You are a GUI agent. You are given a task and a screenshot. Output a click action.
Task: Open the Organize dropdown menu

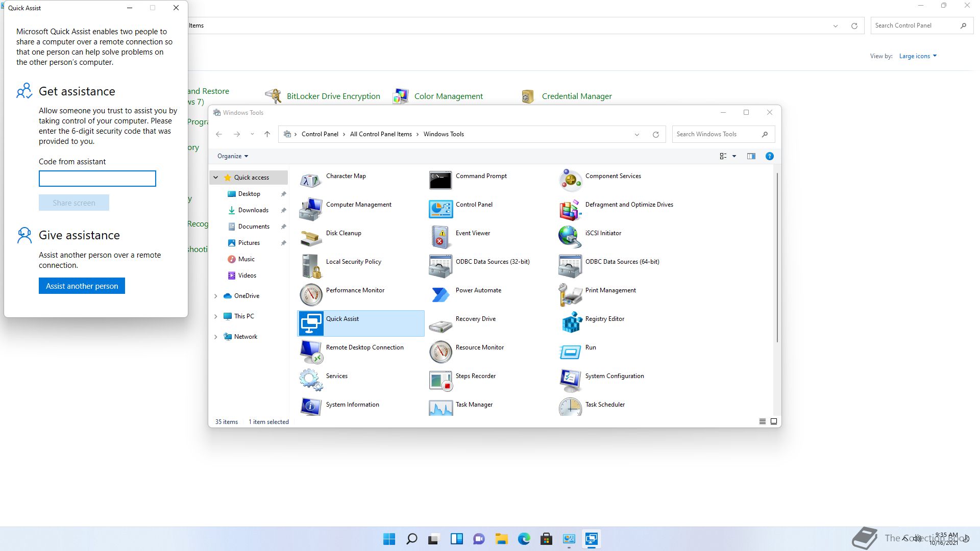coord(233,156)
